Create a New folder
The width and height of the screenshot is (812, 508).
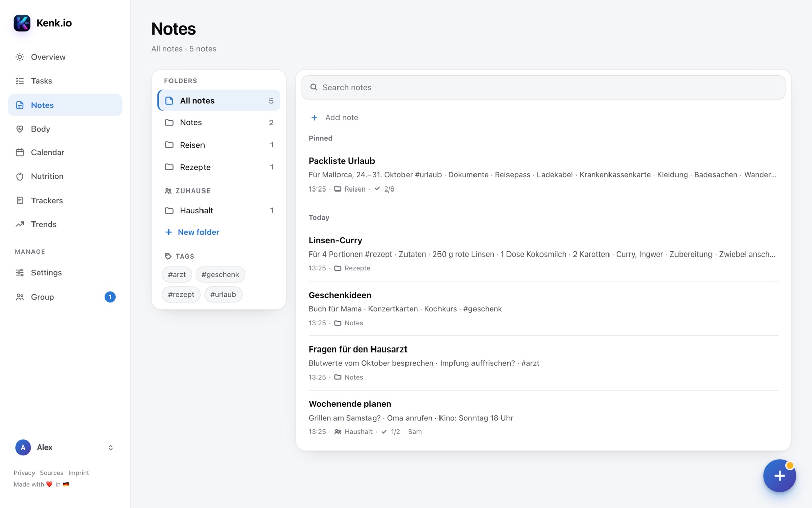coord(192,232)
